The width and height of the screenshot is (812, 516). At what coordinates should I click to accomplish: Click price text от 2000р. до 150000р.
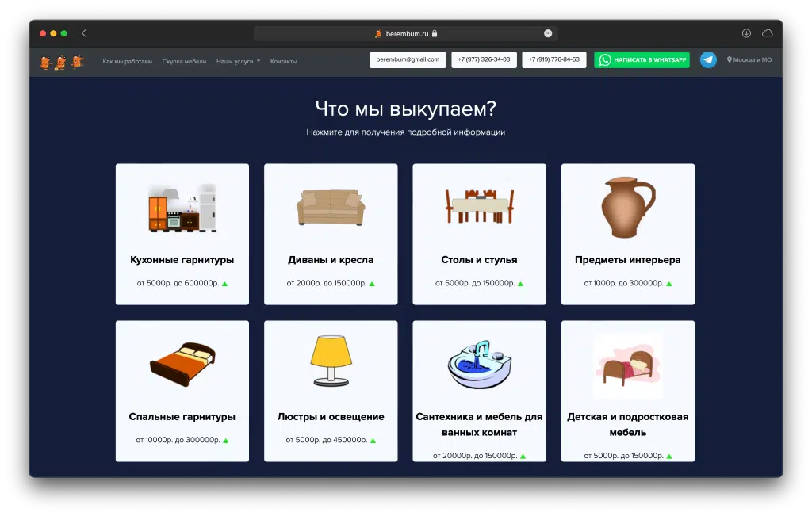pyautogui.click(x=326, y=283)
